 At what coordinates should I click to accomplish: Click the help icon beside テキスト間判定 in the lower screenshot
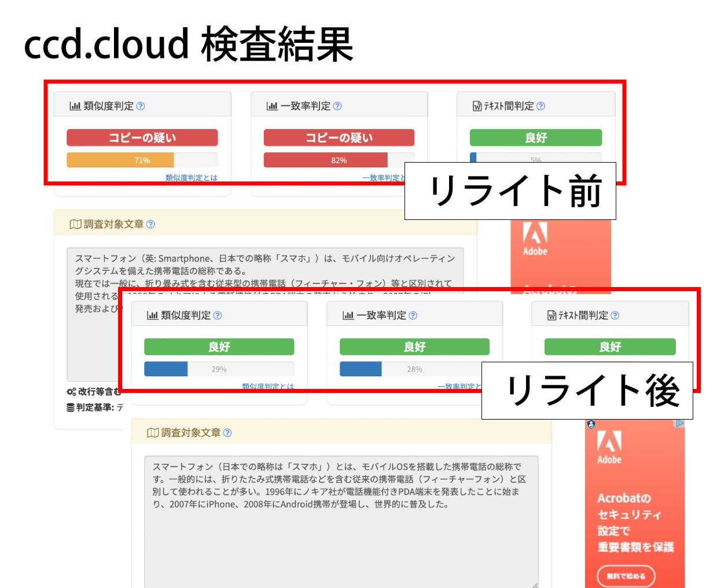tap(615, 316)
